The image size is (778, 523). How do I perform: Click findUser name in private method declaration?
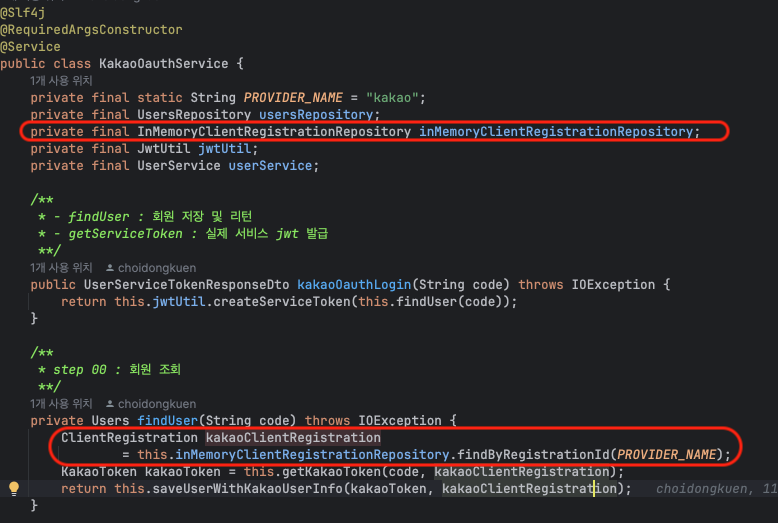168,421
